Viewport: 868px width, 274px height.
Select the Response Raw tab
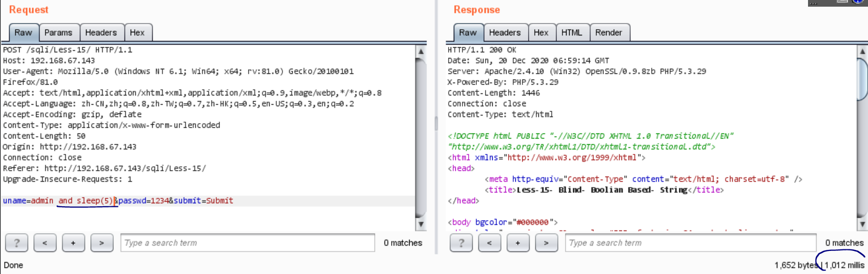[x=468, y=32]
